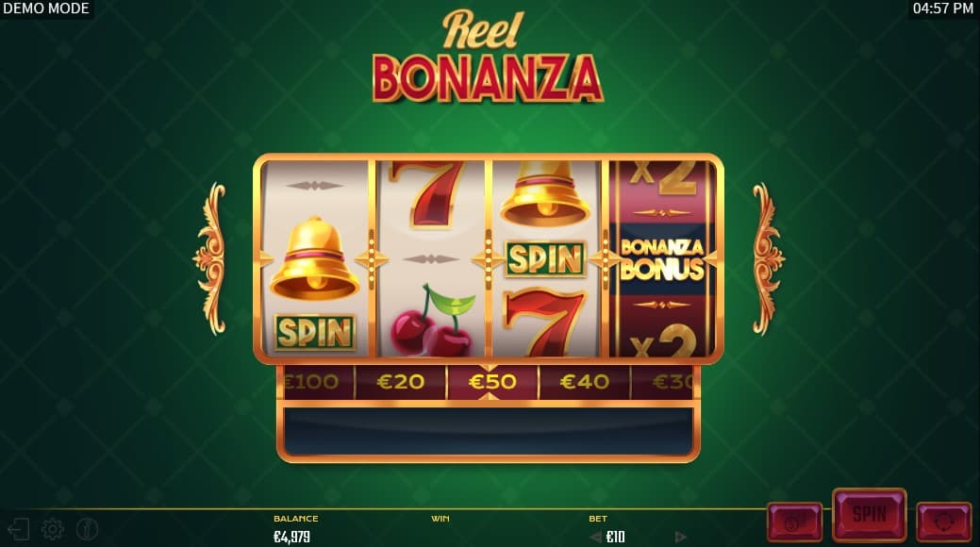Select the €40 prize tile
The height and width of the screenshot is (547, 980).
(585, 381)
